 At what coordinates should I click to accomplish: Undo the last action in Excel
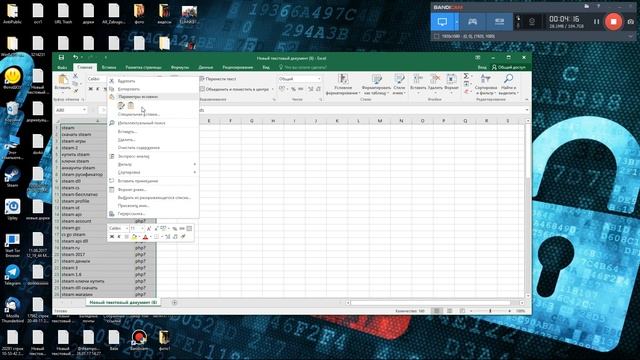[76, 58]
